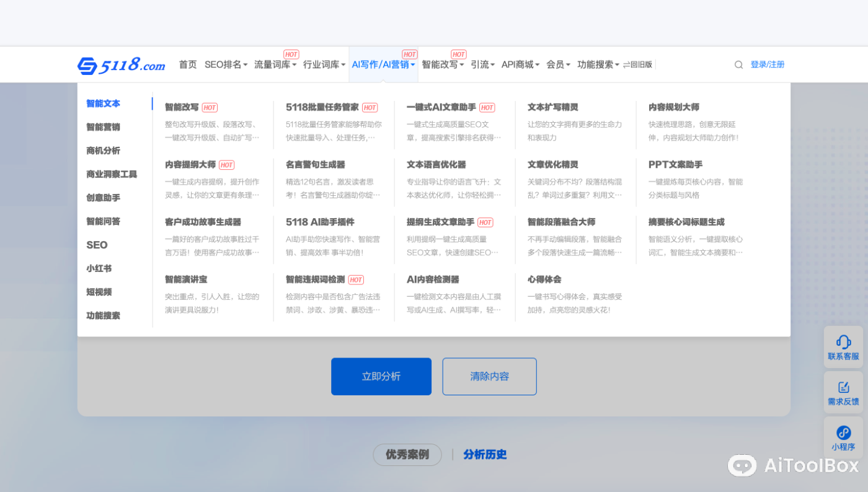Open the AI内容检测器 tool entry
Viewport: 868px width, 492px height.
(433, 279)
